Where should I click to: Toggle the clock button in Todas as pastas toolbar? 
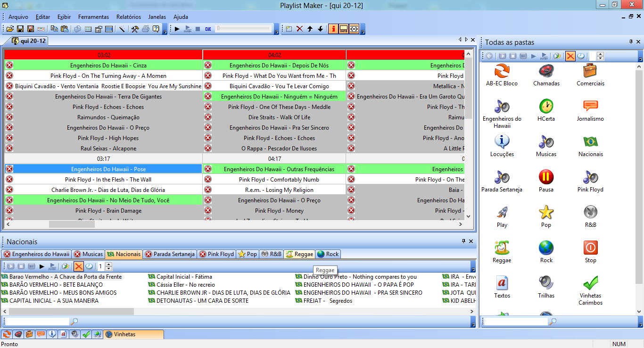tap(581, 56)
